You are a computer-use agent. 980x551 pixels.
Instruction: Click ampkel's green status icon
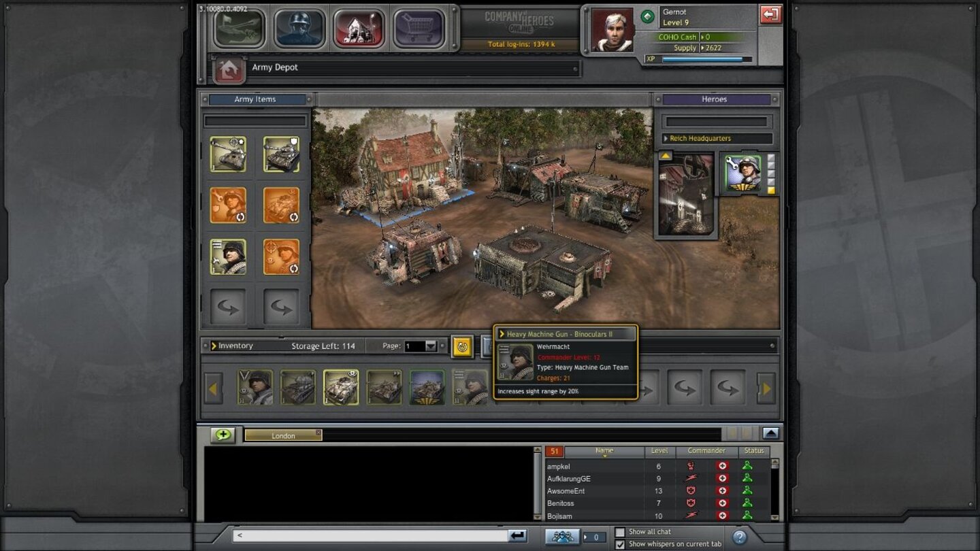click(x=747, y=467)
